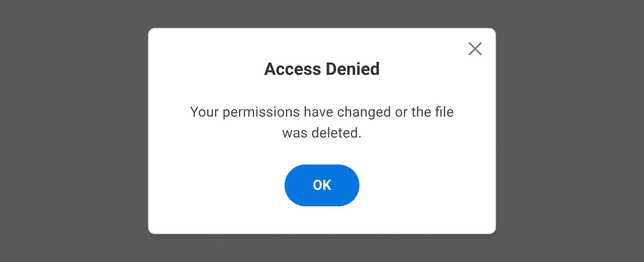This screenshot has width=644, height=262.
Task: Click the dimmed overlay left of dialog
Action: tap(74, 131)
